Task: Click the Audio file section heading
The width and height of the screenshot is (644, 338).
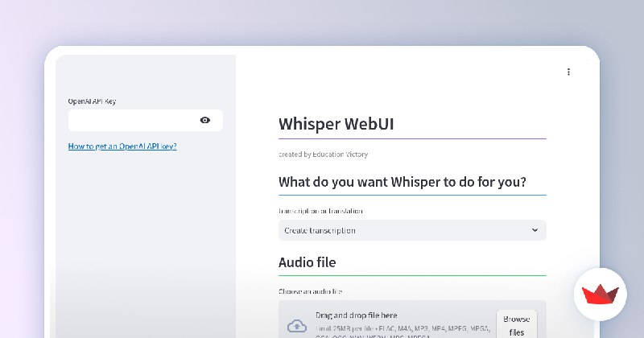Action: [x=308, y=262]
